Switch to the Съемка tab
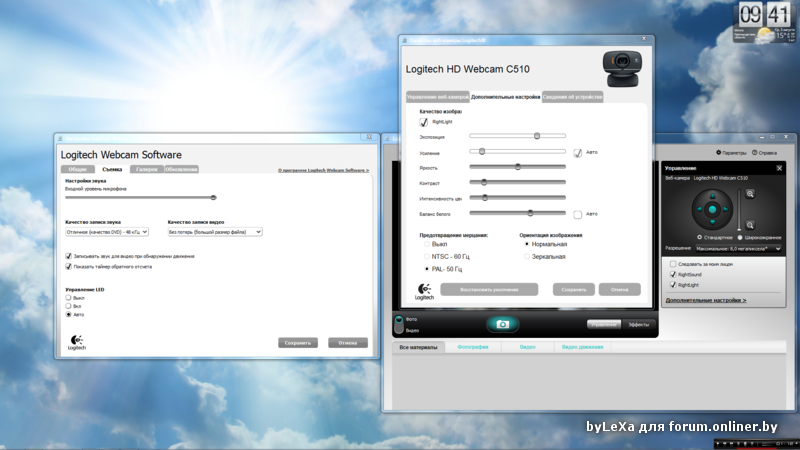This screenshot has height=450, width=800. click(x=112, y=169)
